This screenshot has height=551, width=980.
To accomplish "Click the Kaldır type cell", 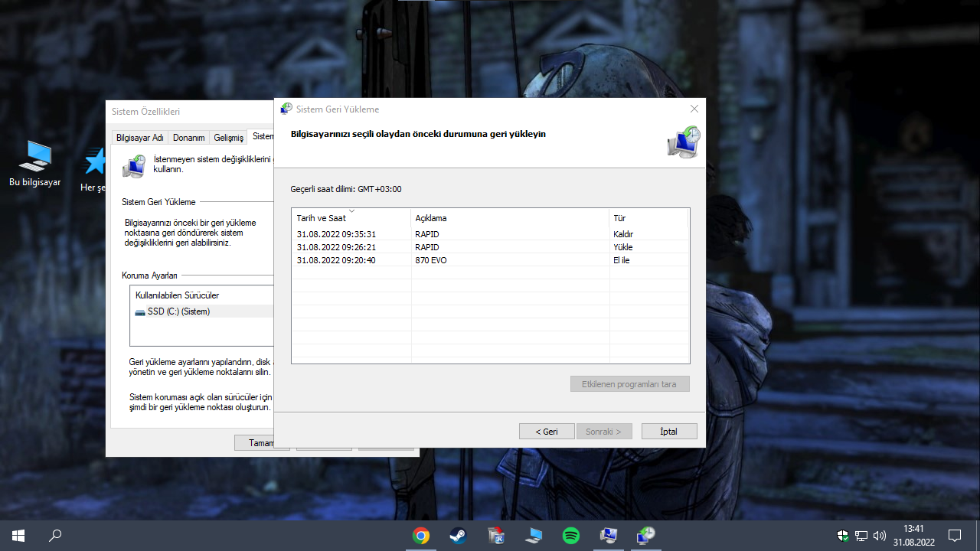I will click(x=623, y=234).
